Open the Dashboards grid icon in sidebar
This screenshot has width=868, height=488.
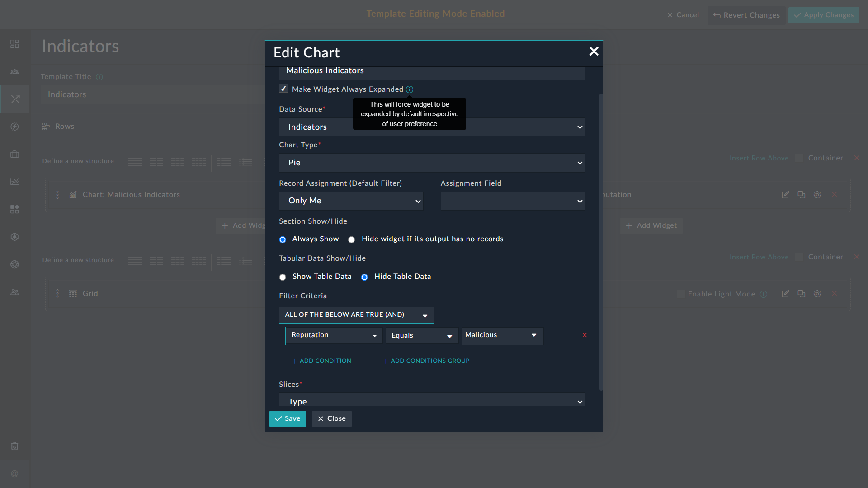coord(14,44)
